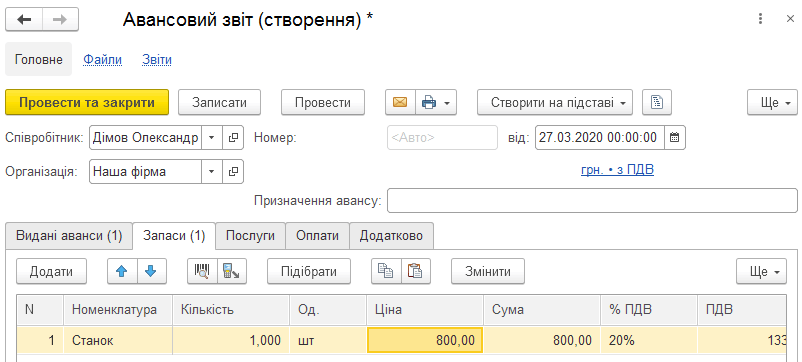
Task: Expand the print options dropdown arrow
Action: pos(447,102)
